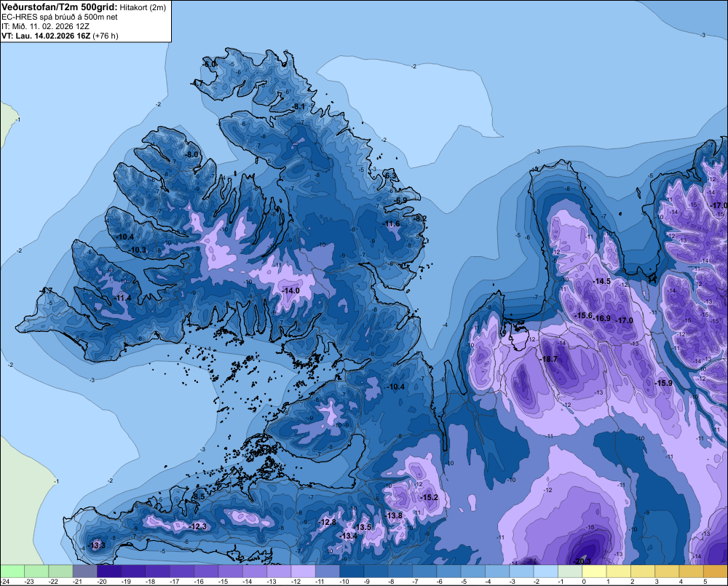Click the -14.0 temperature value on the map
This screenshot has height=586, width=728.
(x=291, y=290)
